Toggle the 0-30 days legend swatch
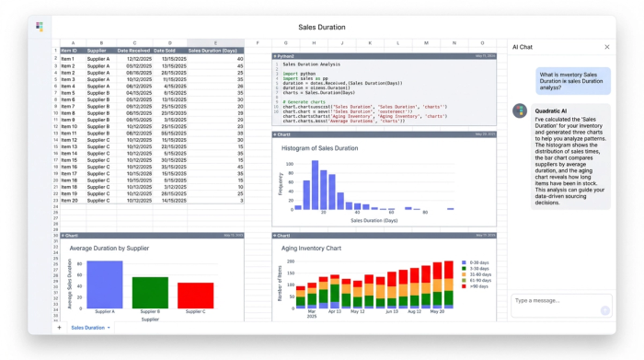The image size is (644, 360). pos(464,262)
